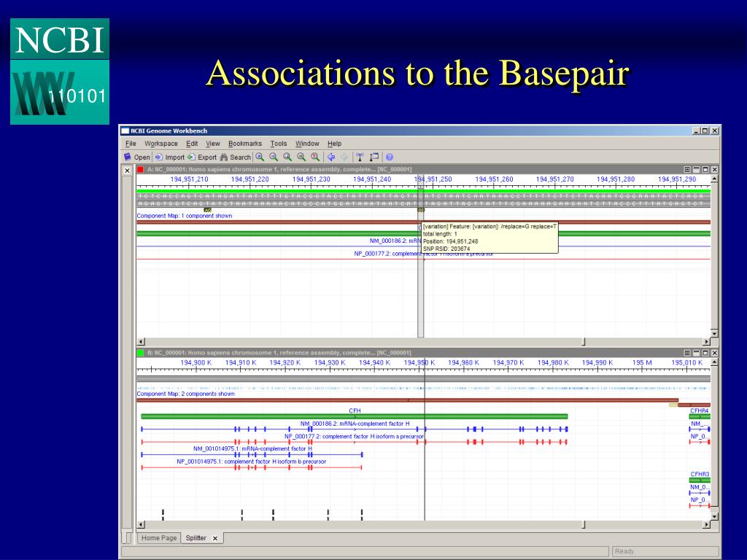Click the greyed forward arrow icon
Screen dimensions: 747x560
[x=344, y=157]
